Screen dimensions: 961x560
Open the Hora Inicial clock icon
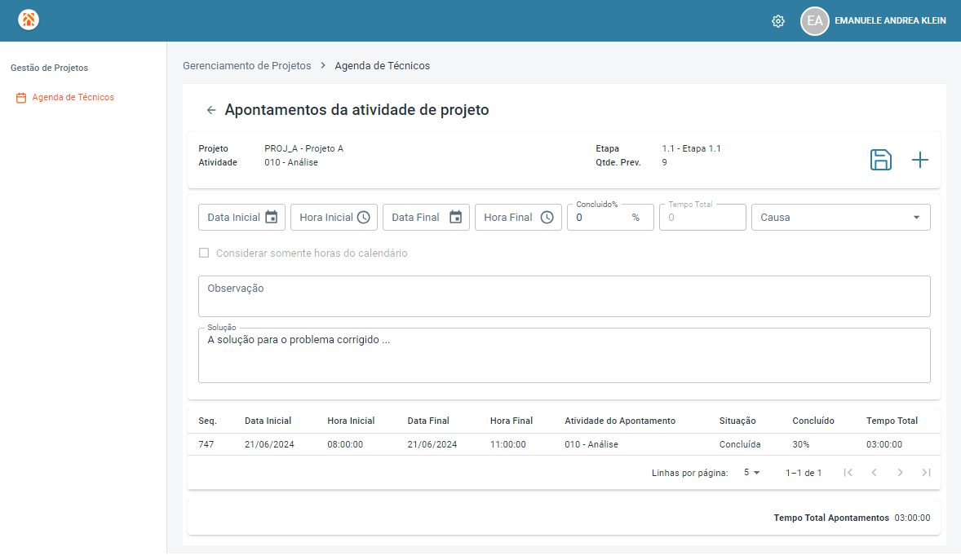[x=364, y=218]
